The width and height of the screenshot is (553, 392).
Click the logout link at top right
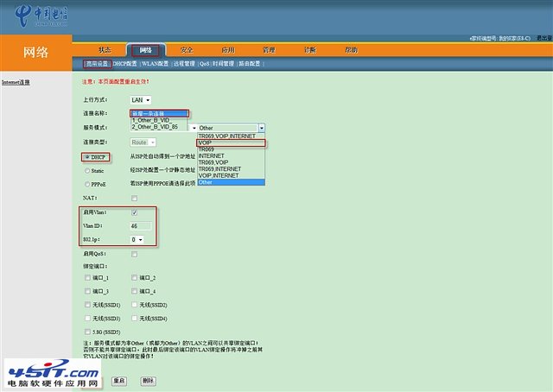tap(544, 38)
